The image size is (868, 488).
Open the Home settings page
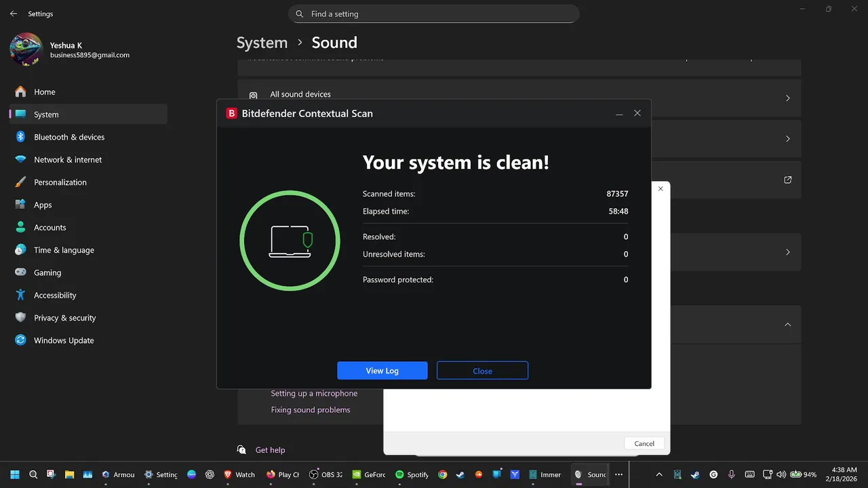pyautogui.click(x=88, y=91)
